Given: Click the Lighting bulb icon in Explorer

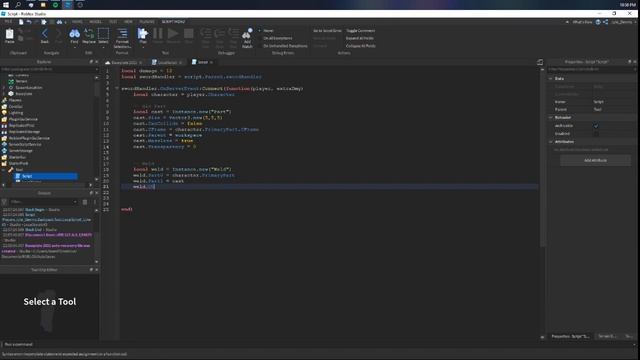Looking at the screenshot, I should coord(4,113).
